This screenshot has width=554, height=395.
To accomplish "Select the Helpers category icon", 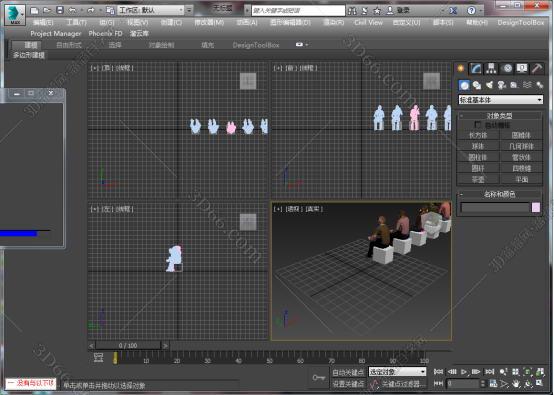I will [x=514, y=85].
